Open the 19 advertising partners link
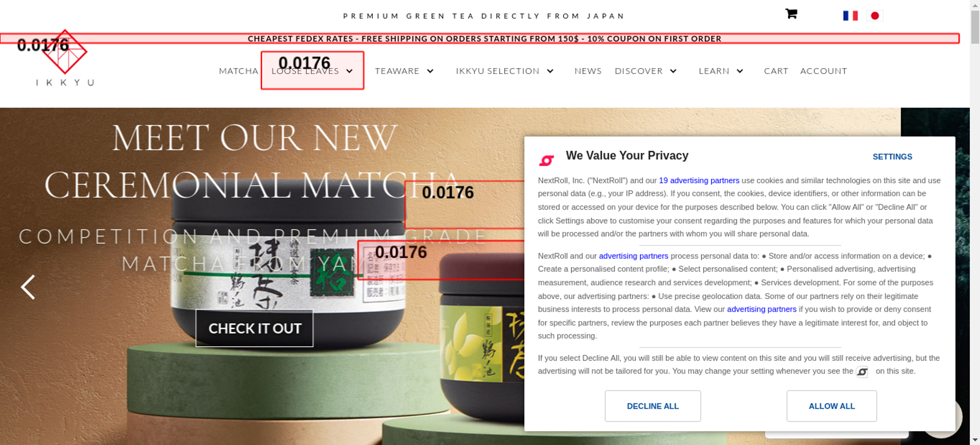 tap(699, 180)
